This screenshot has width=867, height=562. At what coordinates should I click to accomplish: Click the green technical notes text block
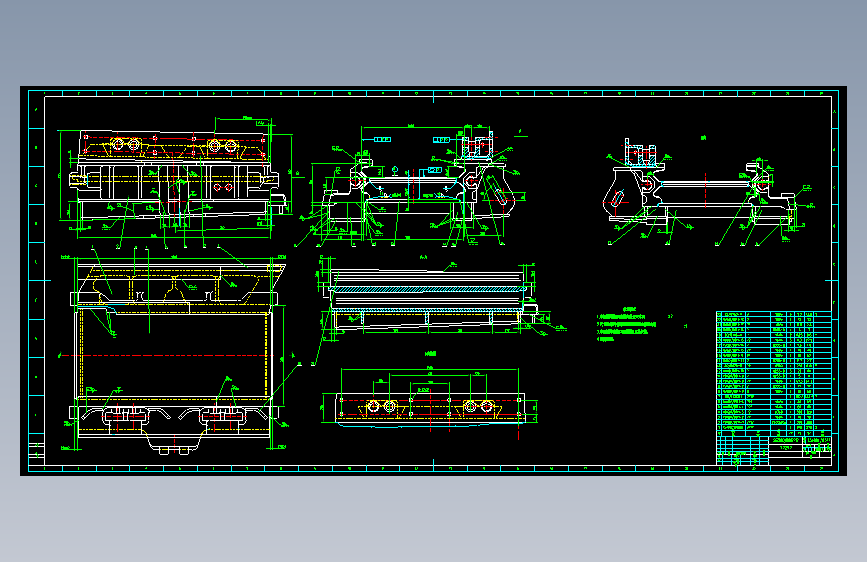tap(628, 325)
